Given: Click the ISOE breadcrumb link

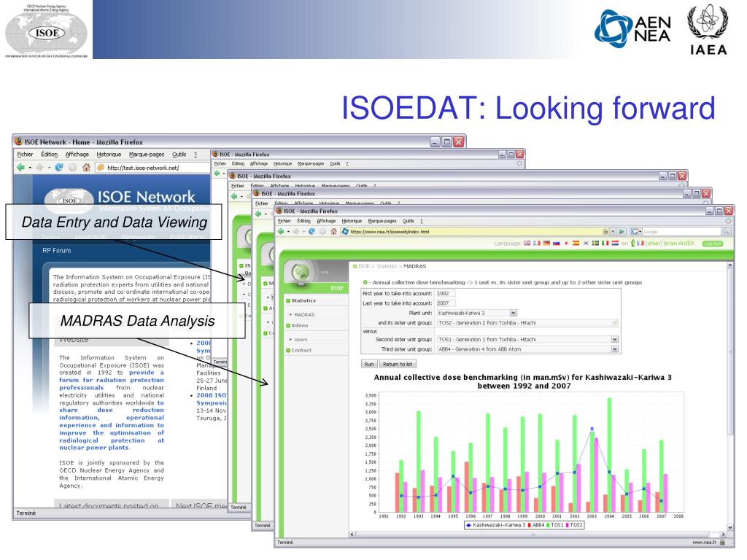Looking at the screenshot, I should tap(364, 266).
